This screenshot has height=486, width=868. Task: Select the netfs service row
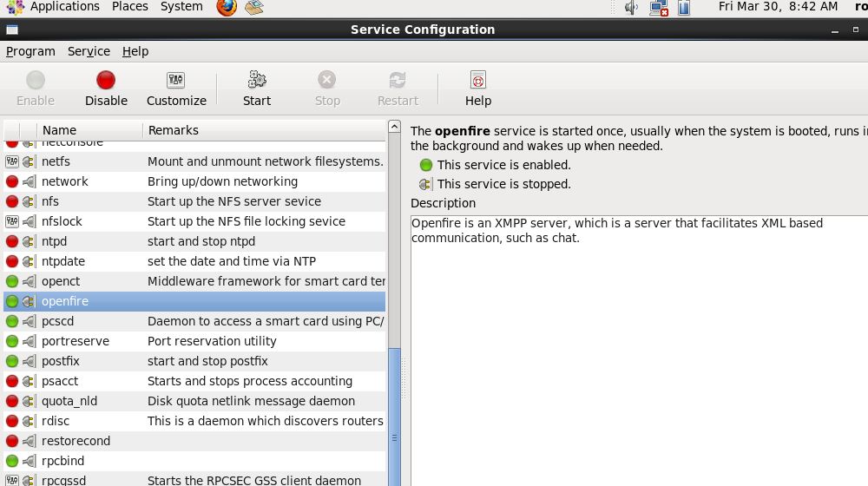coord(194,161)
